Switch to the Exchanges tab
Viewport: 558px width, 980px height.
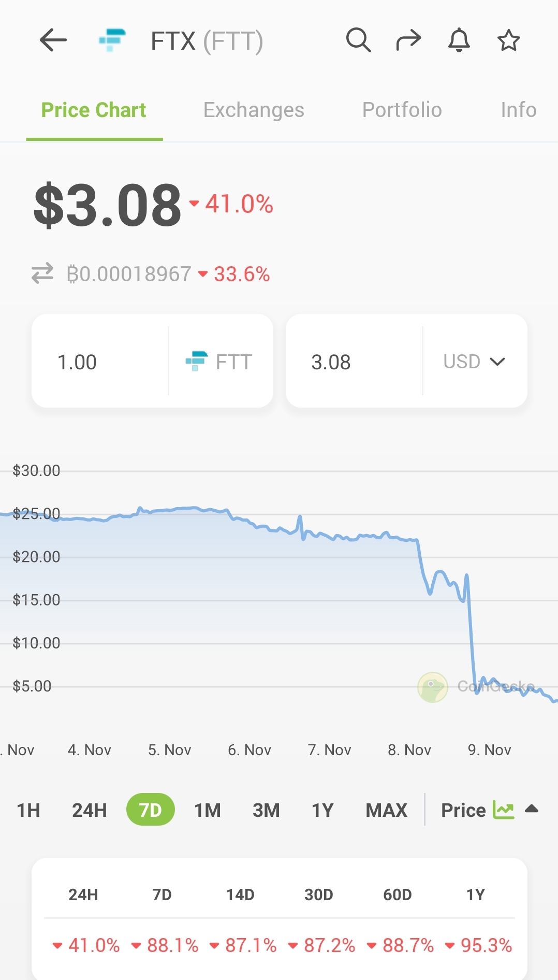click(x=254, y=110)
